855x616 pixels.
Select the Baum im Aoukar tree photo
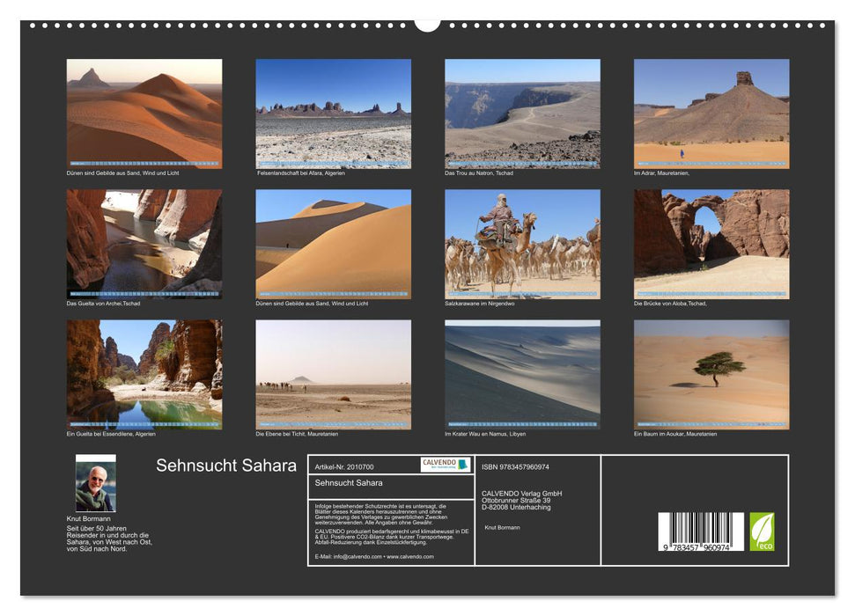pyautogui.click(x=711, y=374)
